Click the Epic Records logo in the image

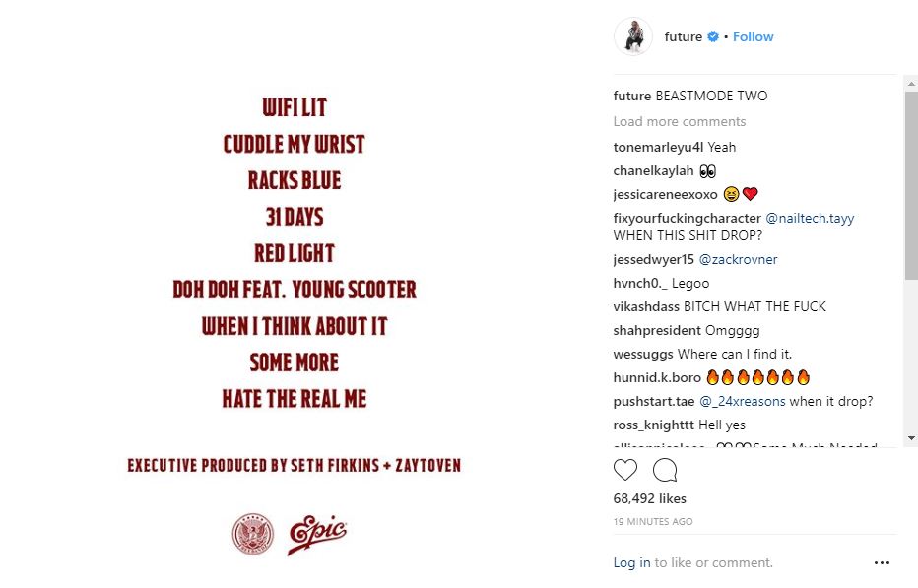pyautogui.click(x=317, y=534)
